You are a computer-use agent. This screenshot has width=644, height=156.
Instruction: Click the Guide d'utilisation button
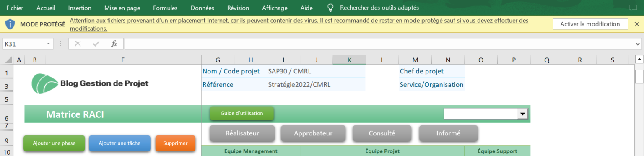click(x=242, y=113)
